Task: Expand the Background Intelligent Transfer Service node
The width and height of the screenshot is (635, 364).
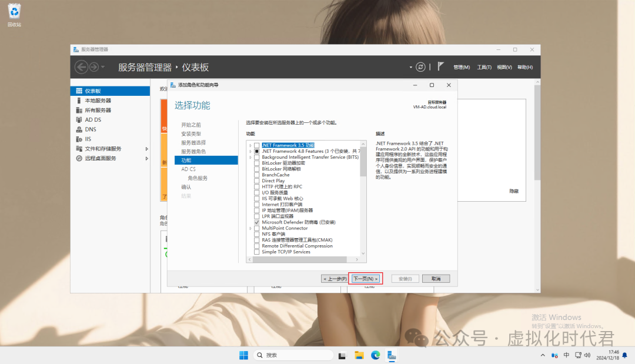Action: coord(250,157)
